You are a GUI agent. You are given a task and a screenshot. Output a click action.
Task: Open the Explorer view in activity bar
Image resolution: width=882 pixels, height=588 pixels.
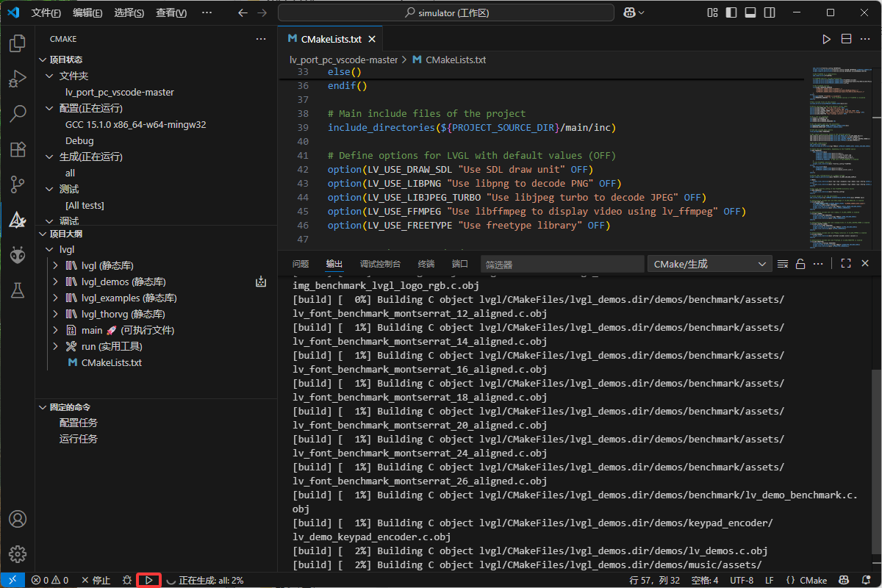pyautogui.click(x=17, y=44)
